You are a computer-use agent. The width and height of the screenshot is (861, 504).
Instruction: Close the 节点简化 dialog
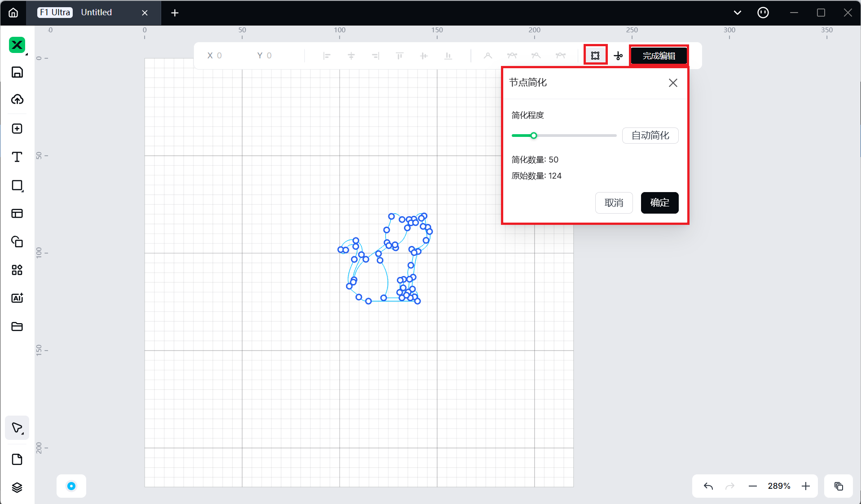[x=672, y=83]
